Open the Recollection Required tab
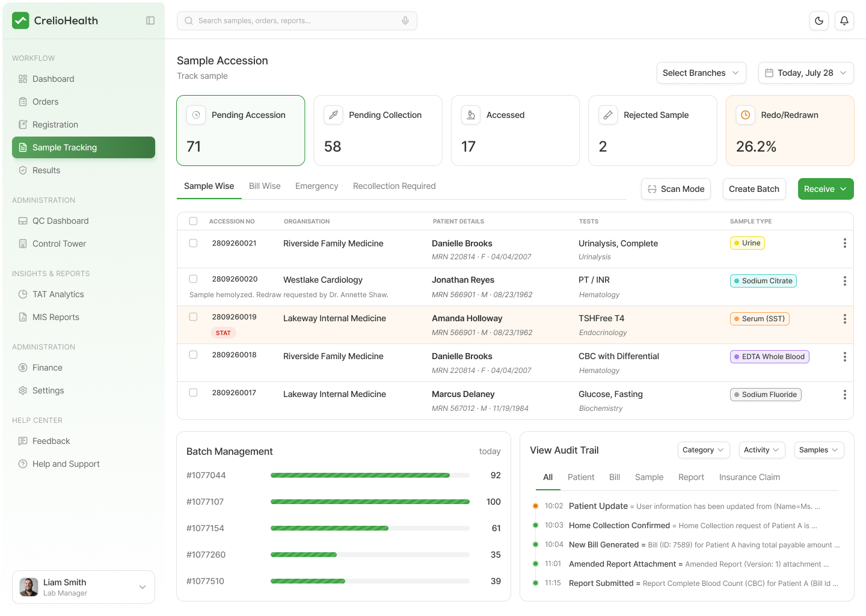Viewport: 866px width, 616px height. [394, 186]
